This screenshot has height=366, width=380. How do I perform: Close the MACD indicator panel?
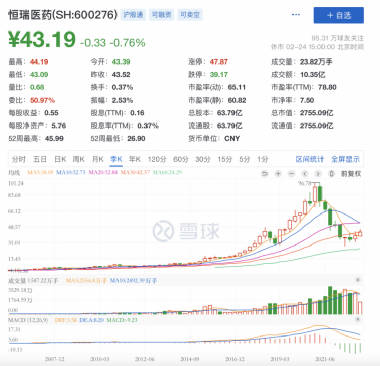tap(357, 319)
